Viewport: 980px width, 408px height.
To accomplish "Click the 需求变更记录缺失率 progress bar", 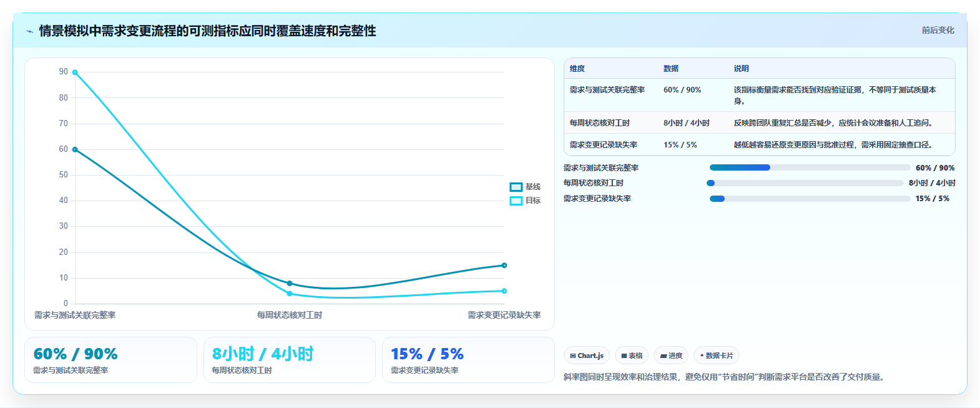I will point(810,199).
